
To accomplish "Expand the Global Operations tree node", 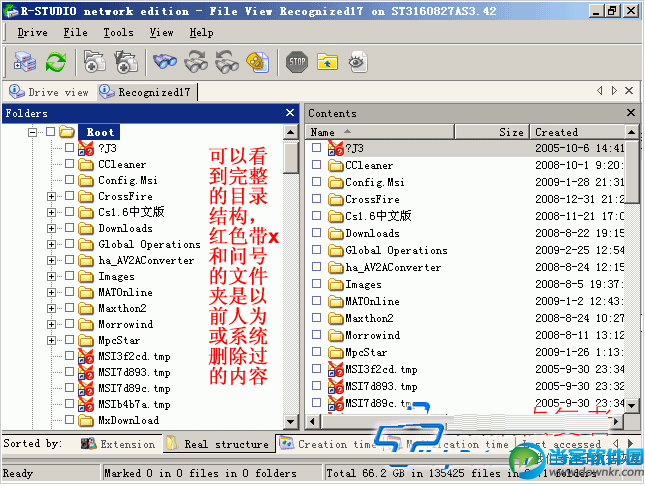I will (x=51, y=244).
